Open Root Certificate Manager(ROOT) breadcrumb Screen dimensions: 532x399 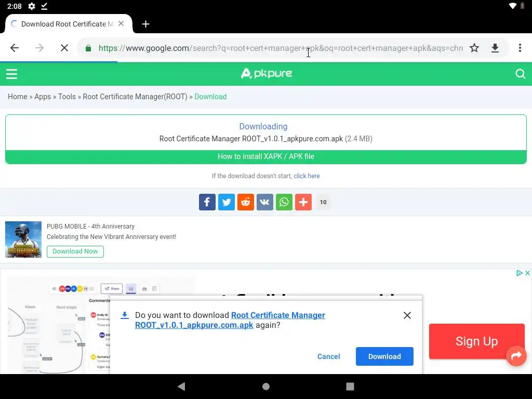click(x=135, y=97)
